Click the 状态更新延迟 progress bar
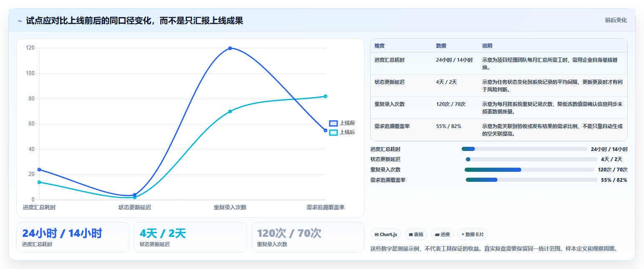Screen dimensions: 644x269 click(x=531, y=159)
